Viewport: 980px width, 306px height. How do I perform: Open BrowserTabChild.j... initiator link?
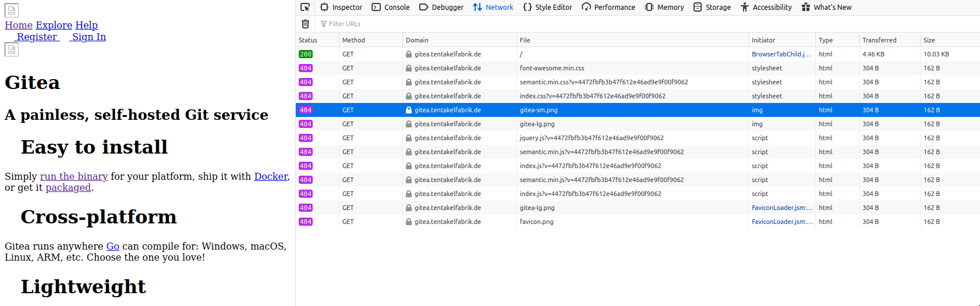click(x=781, y=54)
